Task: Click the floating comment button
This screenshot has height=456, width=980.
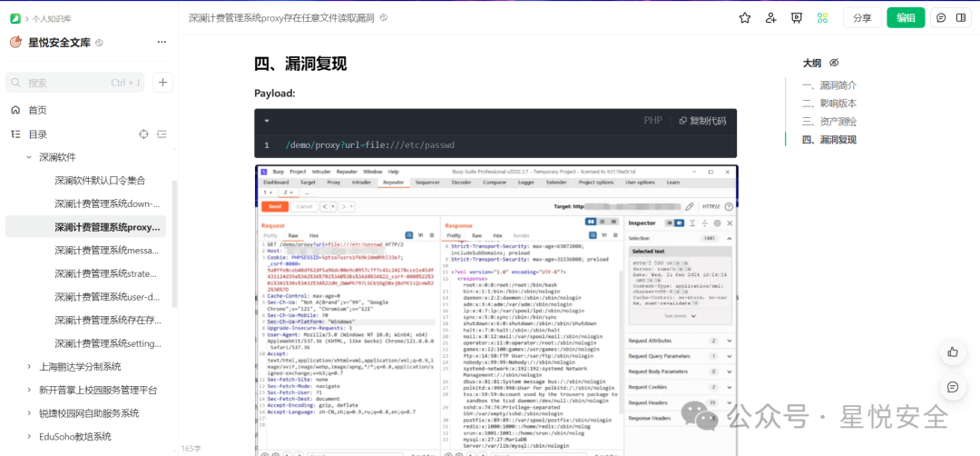Action: [x=953, y=387]
